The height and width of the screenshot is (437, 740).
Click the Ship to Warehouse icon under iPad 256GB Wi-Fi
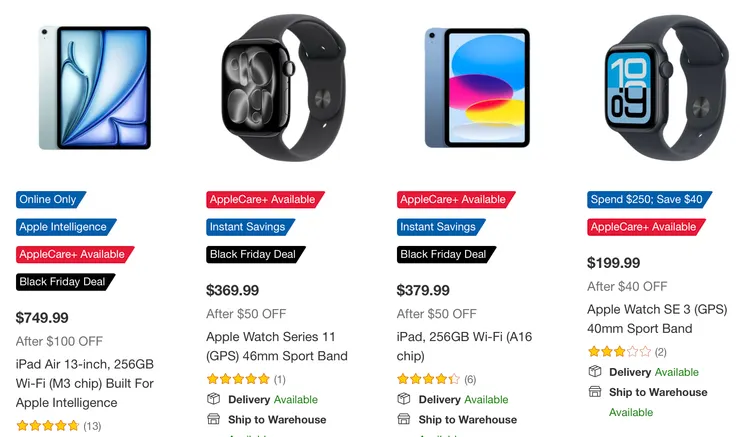(x=404, y=419)
